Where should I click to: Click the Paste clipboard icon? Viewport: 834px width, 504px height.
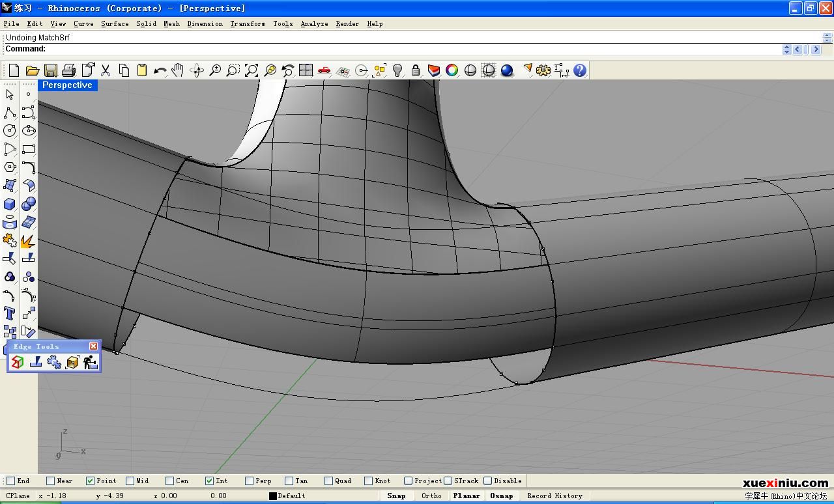click(141, 70)
